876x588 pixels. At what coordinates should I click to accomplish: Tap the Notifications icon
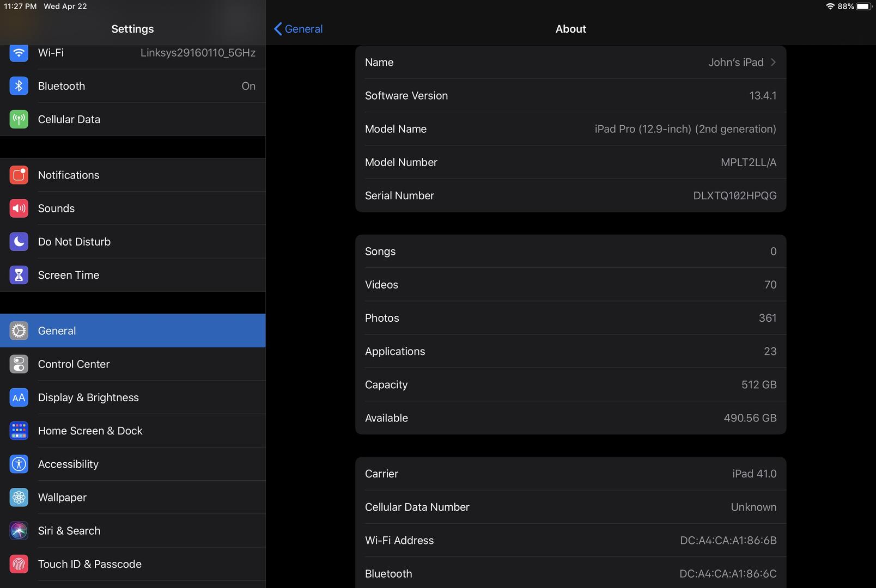click(x=19, y=175)
